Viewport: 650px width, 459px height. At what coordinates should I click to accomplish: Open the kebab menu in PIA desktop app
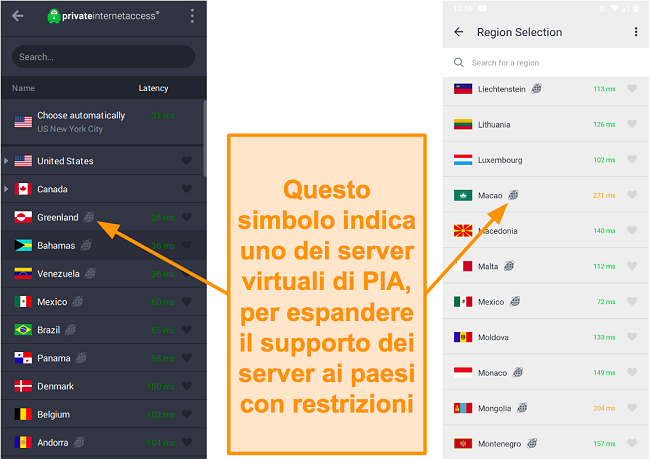(x=192, y=16)
